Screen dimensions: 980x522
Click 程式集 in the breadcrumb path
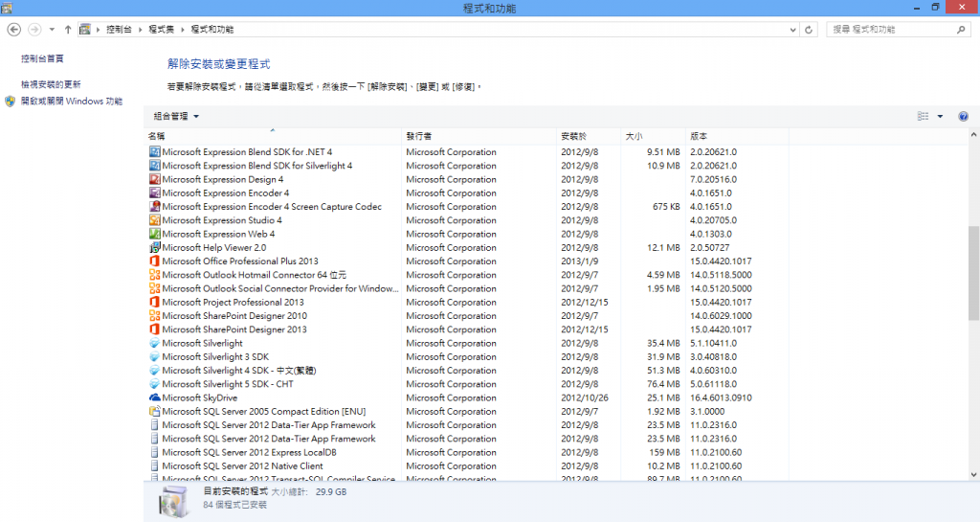[x=161, y=30]
